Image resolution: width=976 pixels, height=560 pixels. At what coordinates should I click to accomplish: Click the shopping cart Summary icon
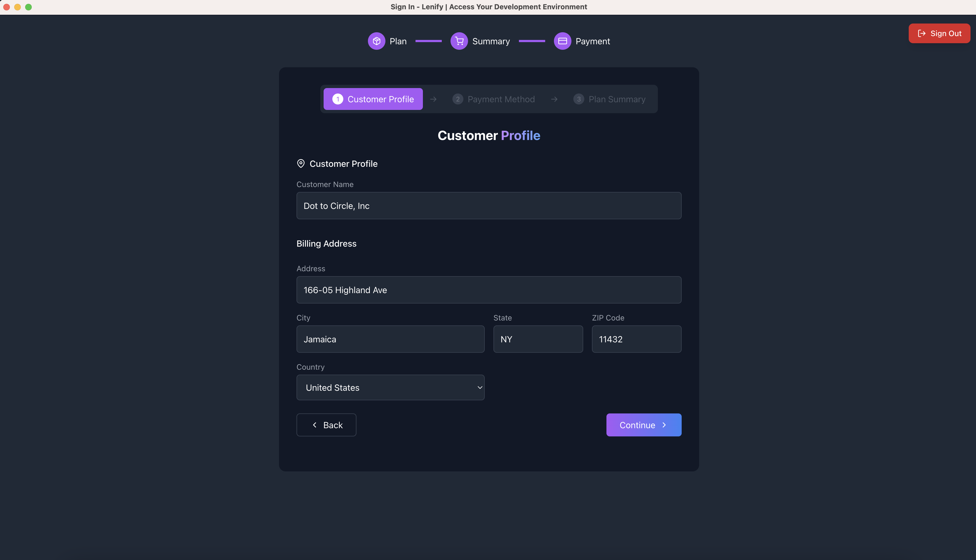click(458, 41)
